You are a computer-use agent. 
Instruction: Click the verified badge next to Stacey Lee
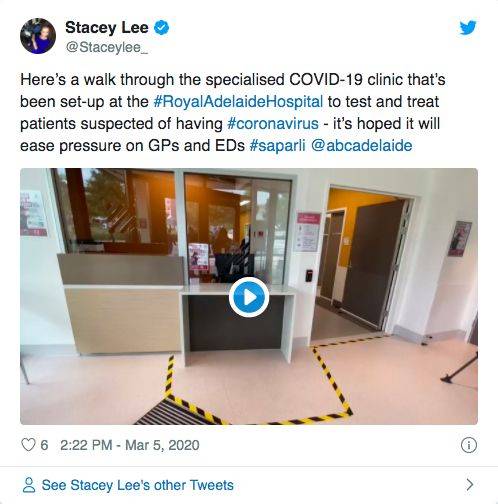tap(161, 28)
